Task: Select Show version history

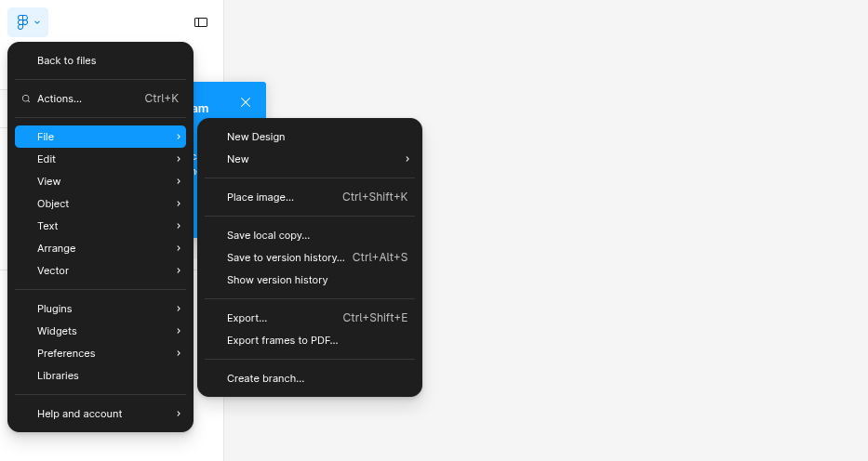Action: click(x=277, y=280)
